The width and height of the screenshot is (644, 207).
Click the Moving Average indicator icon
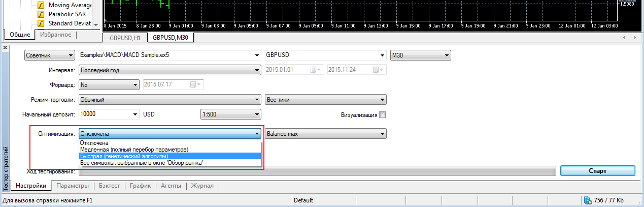click(41, 5)
